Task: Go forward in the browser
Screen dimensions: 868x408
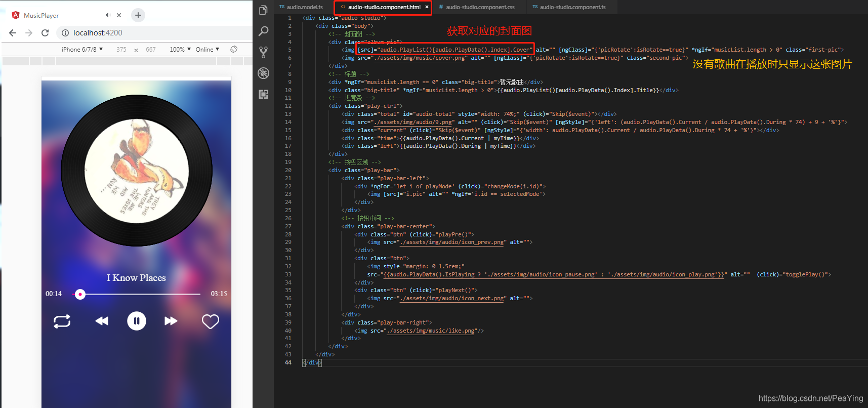Action: point(29,33)
